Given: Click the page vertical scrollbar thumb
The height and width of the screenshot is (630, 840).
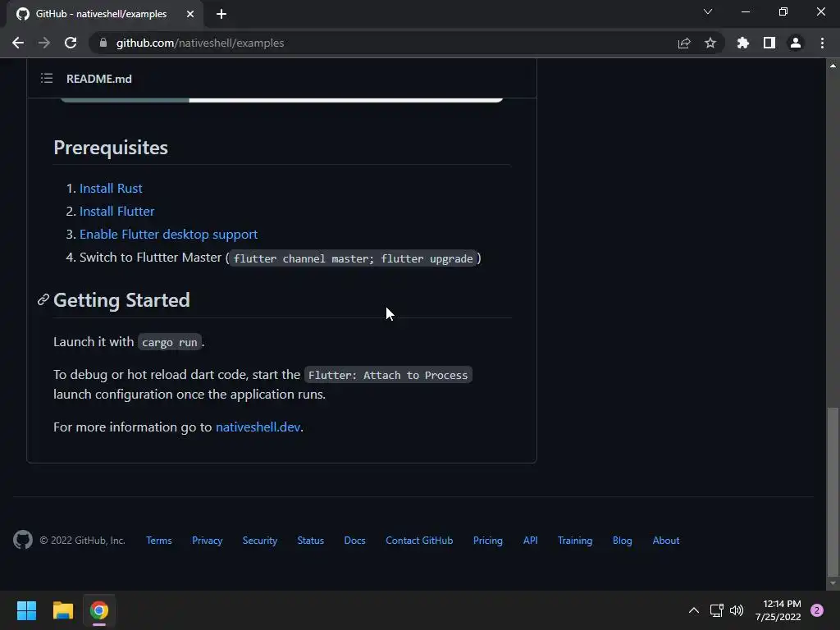Looking at the screenshot, I should pos(833,491).
